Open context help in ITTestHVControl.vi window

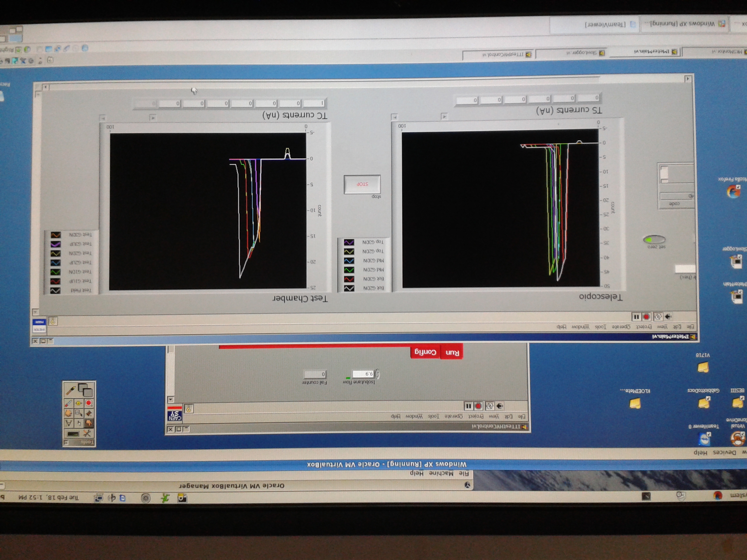(x=189, y=409)
